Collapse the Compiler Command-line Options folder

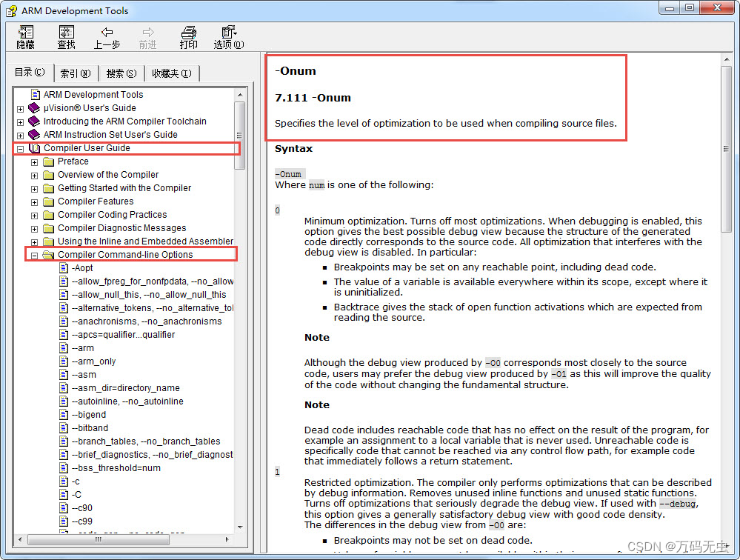point(35,256)
